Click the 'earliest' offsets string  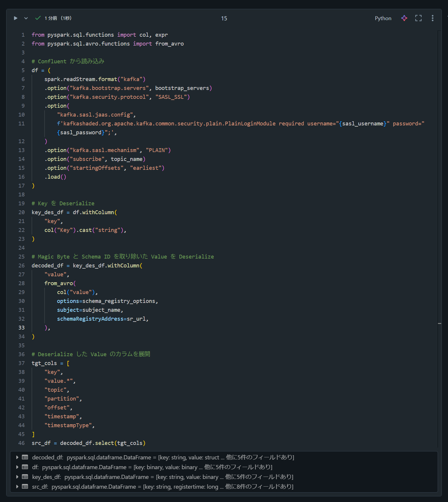point(146,168)
